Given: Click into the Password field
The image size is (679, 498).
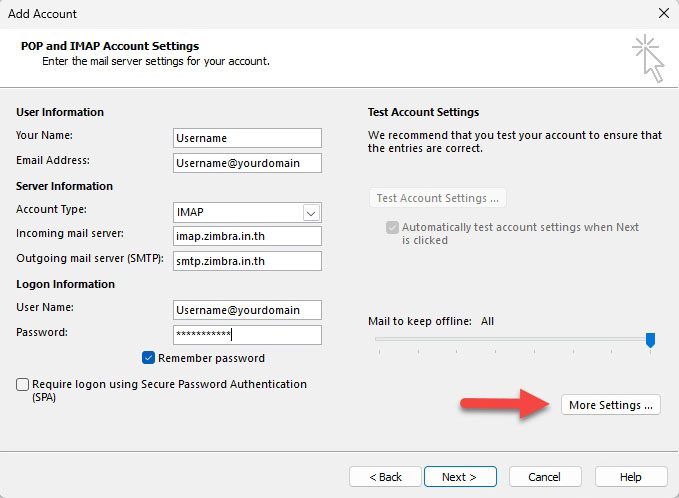Looking at the screenshot, I should (x=247, y=335).
